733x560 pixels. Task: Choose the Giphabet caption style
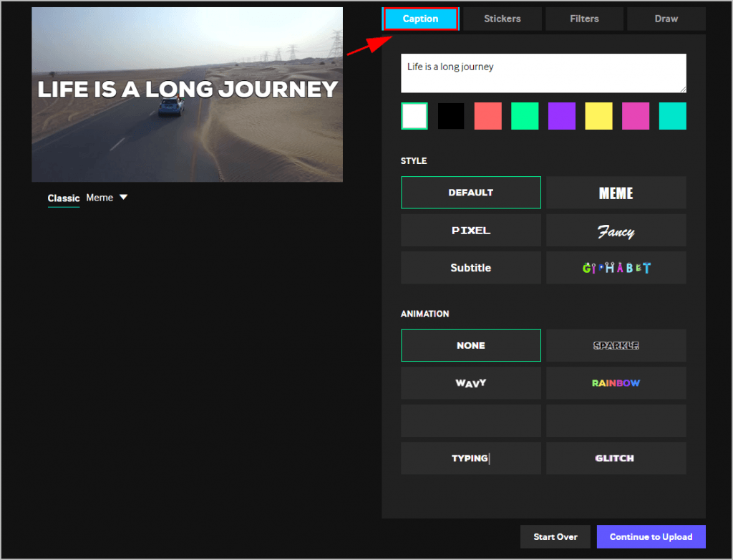tap(616, 268)
